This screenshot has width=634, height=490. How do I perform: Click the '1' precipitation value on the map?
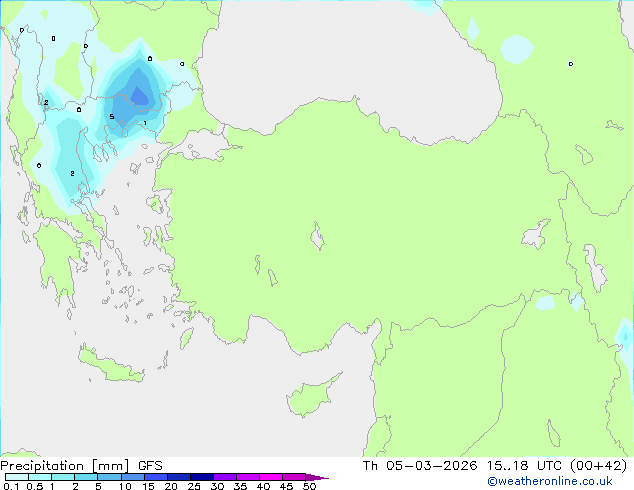145,123
